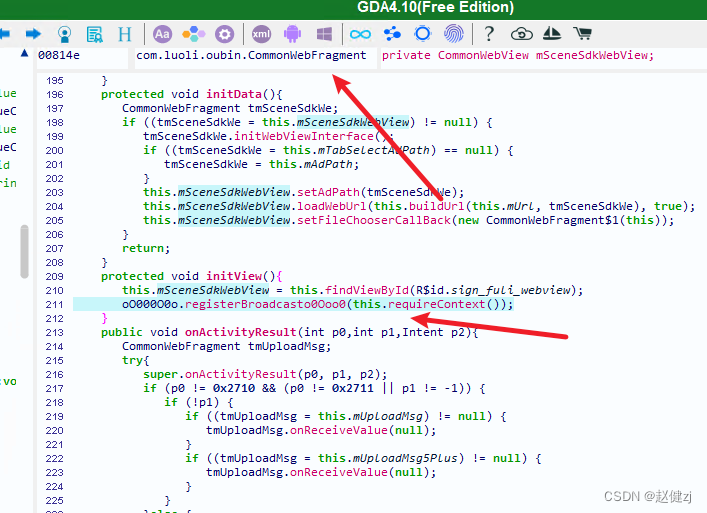
Task: Click the return statement on line 207
Action: [146, 248]
